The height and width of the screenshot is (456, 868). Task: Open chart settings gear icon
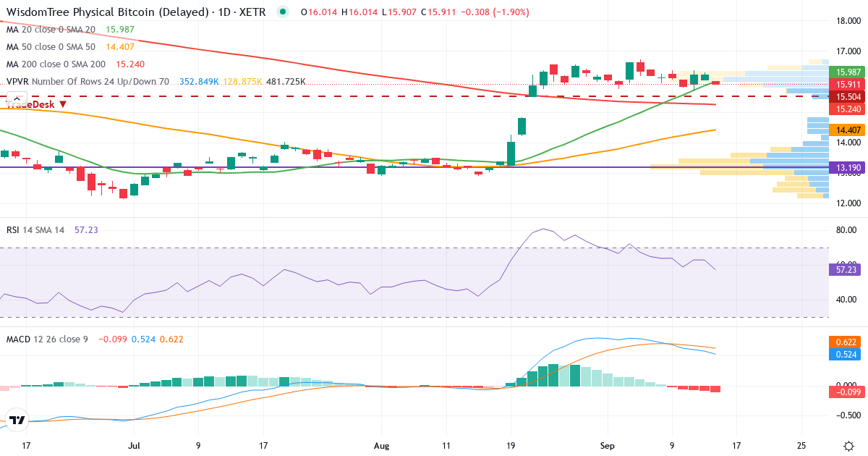pos(847,446)
